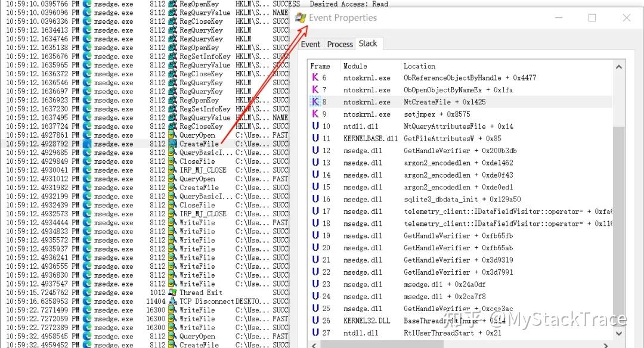Click the Edge icon in the 10:59:32.4958545 row

point(87,336)
